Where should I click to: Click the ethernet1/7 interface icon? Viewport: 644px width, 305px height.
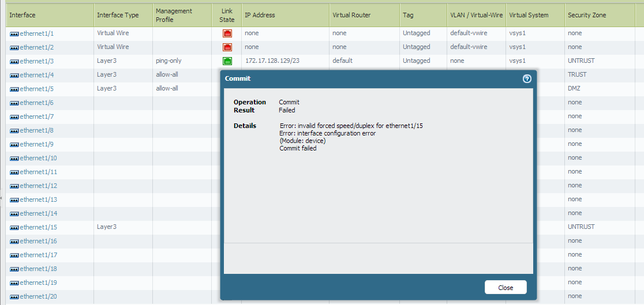pos(14,116)
